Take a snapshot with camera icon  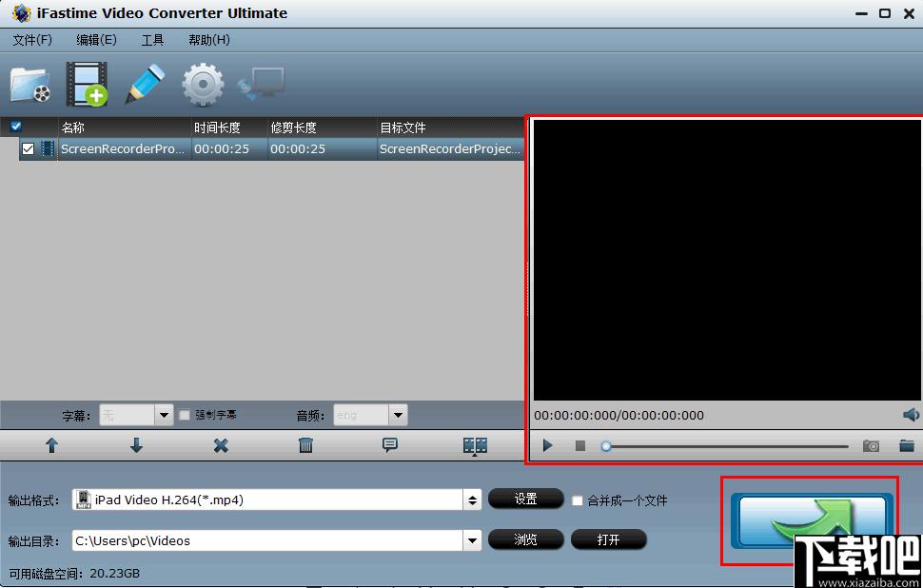pos(872,445)
